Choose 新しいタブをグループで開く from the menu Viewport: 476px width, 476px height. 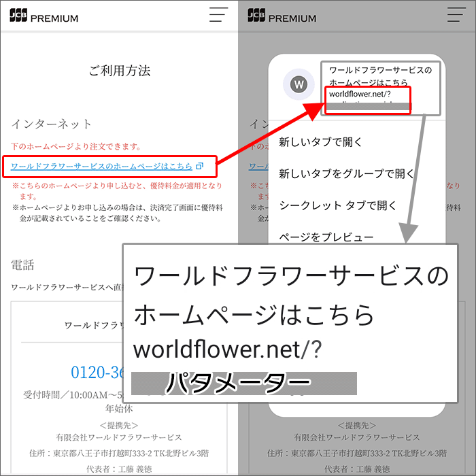point(346,173)
